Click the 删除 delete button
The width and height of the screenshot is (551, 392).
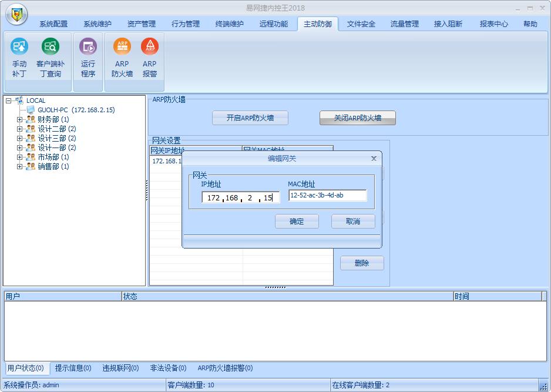pos(362,263)
